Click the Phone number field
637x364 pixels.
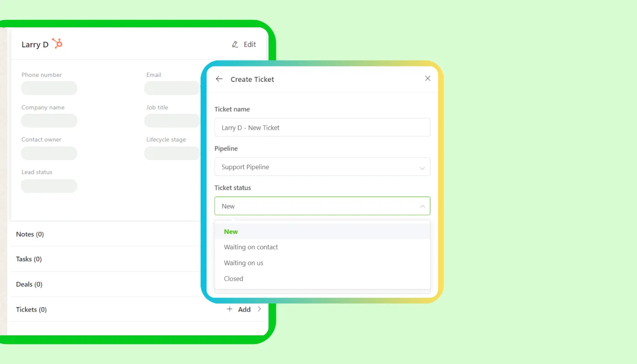point(49,88)
